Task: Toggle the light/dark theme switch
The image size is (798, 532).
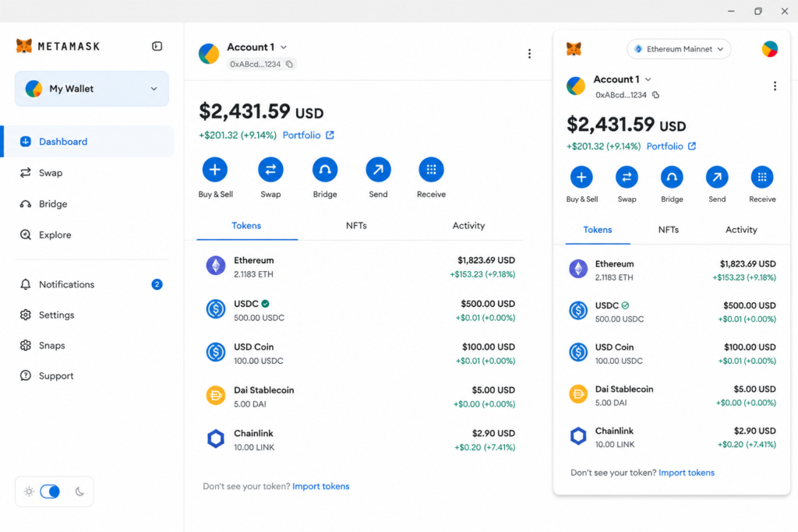Action: click(x=50, y=491)
